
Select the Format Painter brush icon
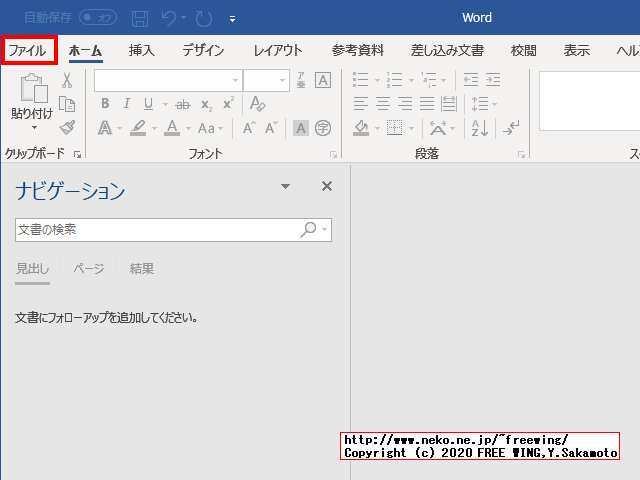point(67,127)
